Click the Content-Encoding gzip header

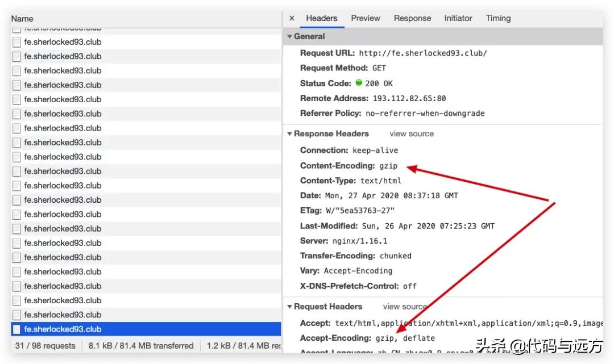(349, 165)
